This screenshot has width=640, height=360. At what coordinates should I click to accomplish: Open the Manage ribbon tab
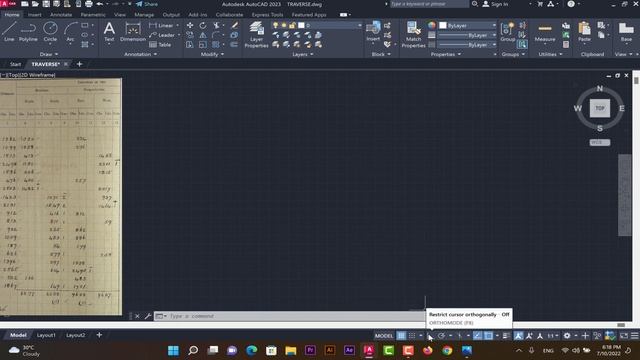[144, 15]
